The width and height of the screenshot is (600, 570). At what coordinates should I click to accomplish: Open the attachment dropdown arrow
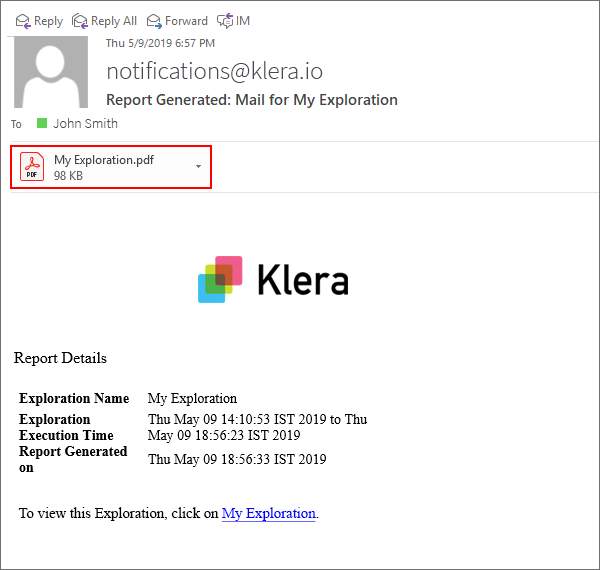click(198, 166)
